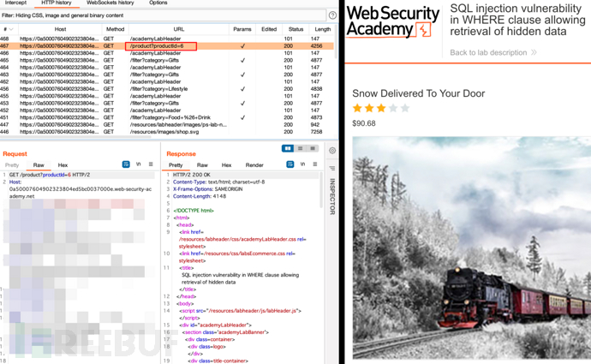The width and height of the screenshot is (591, 364).
Task: Click the filter bar text field
Action: [x=163, y=15]
